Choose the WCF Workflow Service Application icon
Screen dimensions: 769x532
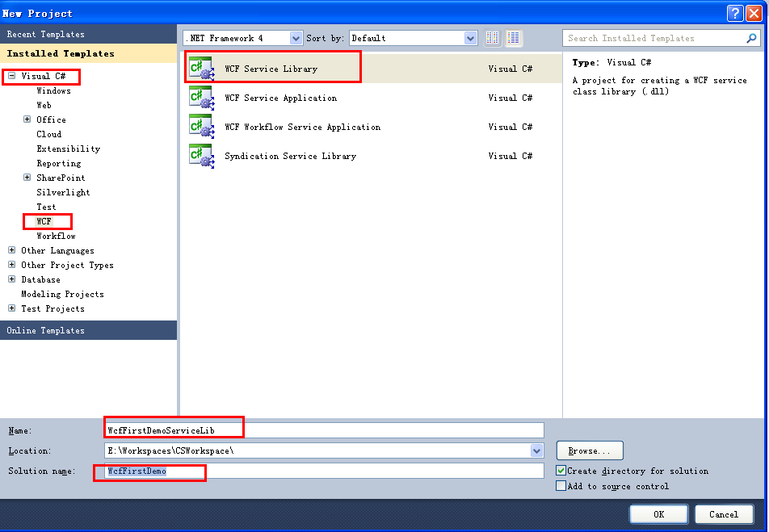click(200, 127)
